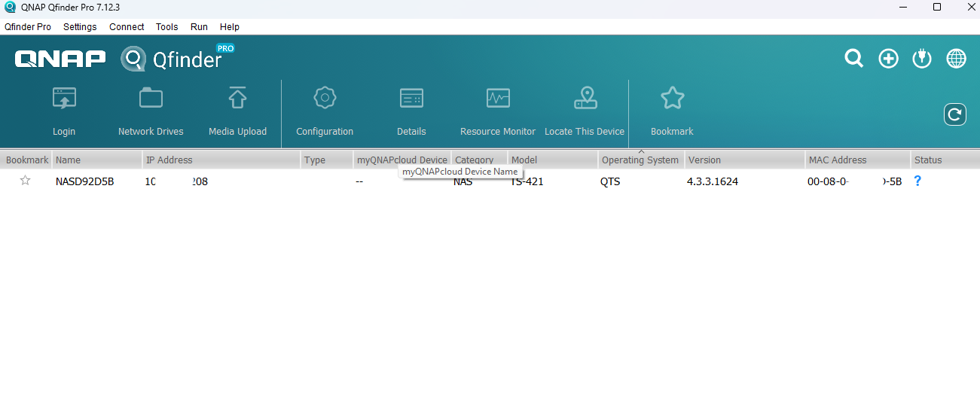Click the TS-421 model cell
This screenshot has height=420, width=980.
click(527, 181)
